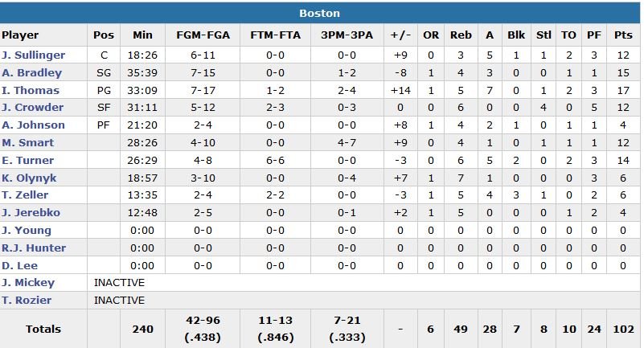The image size is (644, 348).
Task: Click J. Jerebko player name
Action: [31, 213]
